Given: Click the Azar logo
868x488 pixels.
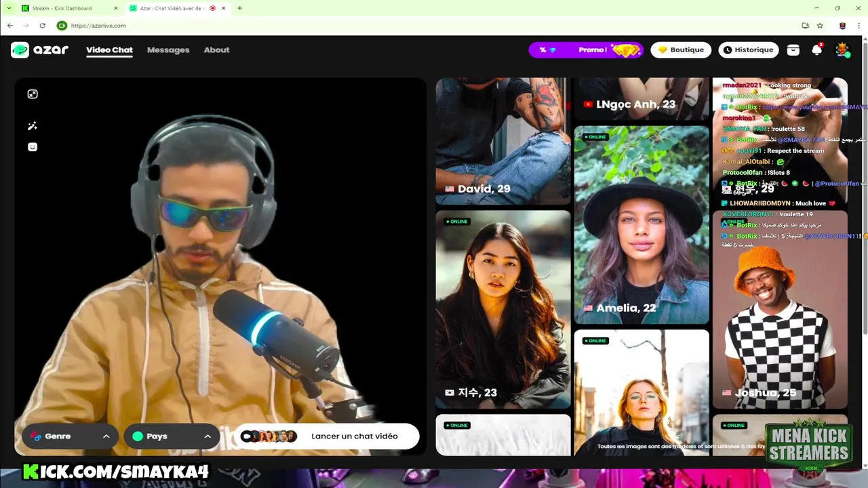Looking at the screenshot, I should click(39, 49).
